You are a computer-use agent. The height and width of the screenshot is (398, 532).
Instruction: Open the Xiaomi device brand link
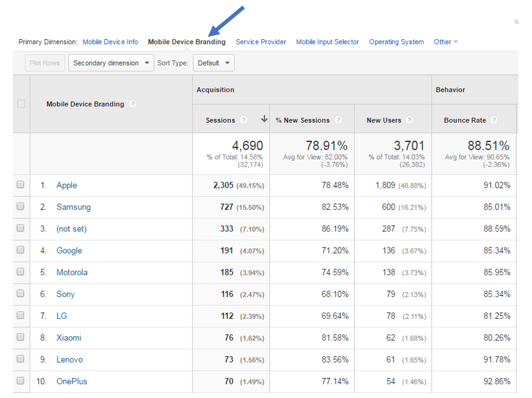coord(69,338)
